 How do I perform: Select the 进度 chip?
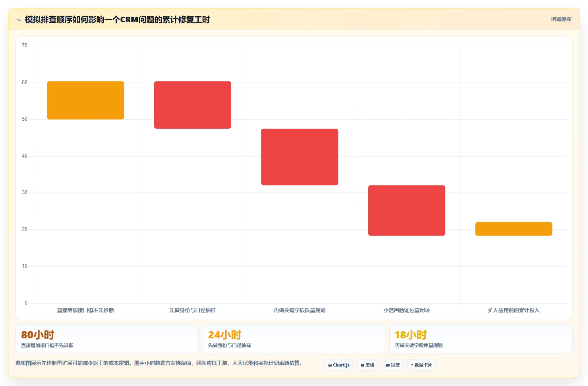coord(393,365)
